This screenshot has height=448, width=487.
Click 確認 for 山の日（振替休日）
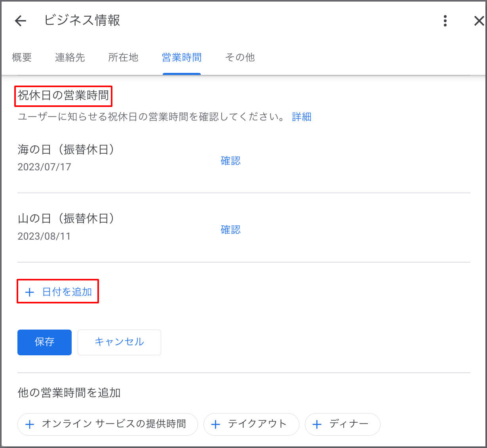coord(231,230)
